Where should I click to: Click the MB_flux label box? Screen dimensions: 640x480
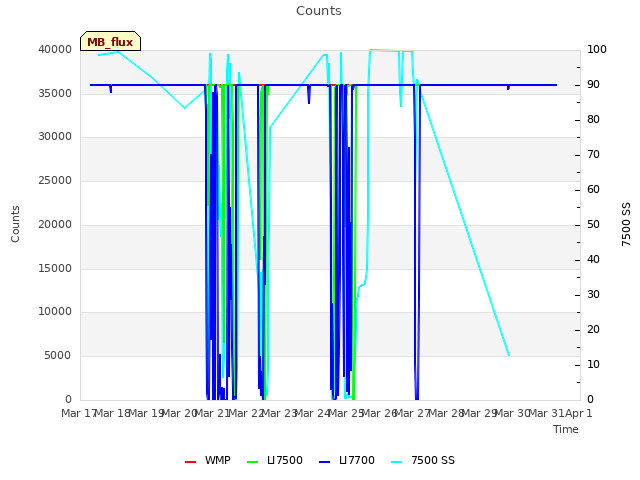click(x=110, y=41)
